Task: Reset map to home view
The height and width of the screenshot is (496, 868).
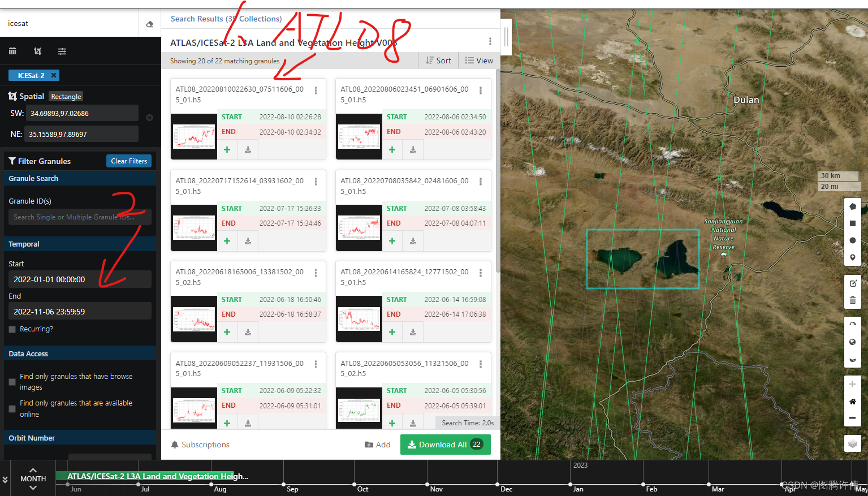Action: coord(853,401)
